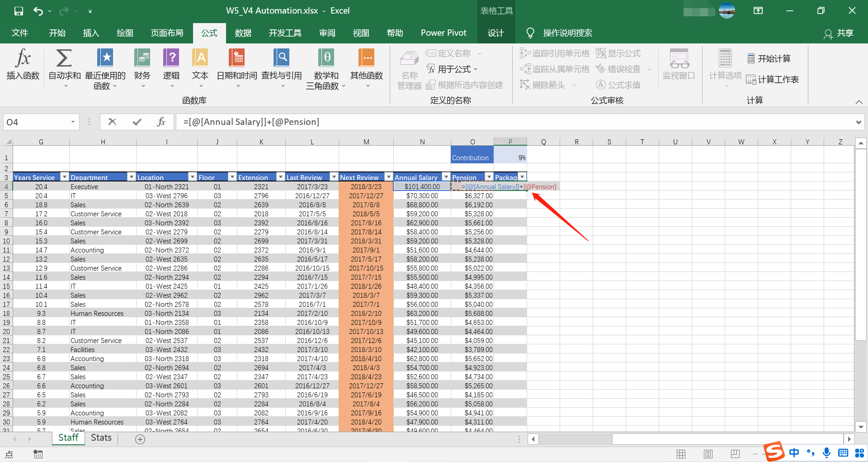Switch to the 数据 ribbon tab
This screenshot has height=462, width=868.
click(243, 33)
